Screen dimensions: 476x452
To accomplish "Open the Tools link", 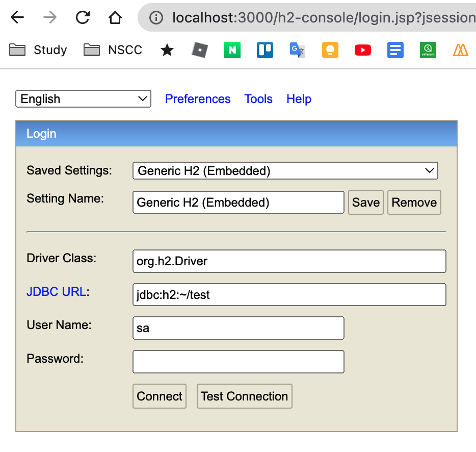I will pyautogui.click(x=258, y=99).
